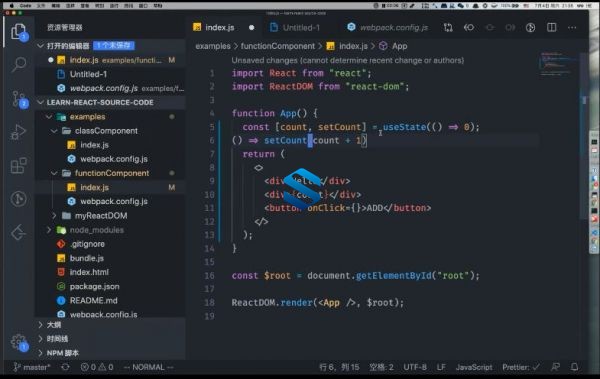The height and width of the screenshot is (379, 600).
Task: Collapse the examples folder
Action: [49, 117]
